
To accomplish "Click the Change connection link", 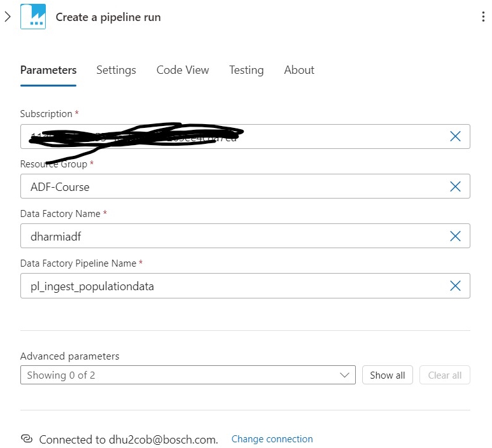I will 272,439.
